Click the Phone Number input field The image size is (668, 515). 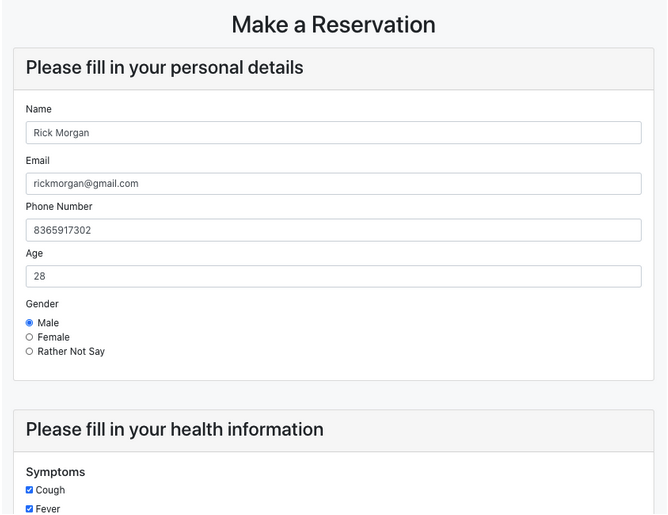[333, 230]
